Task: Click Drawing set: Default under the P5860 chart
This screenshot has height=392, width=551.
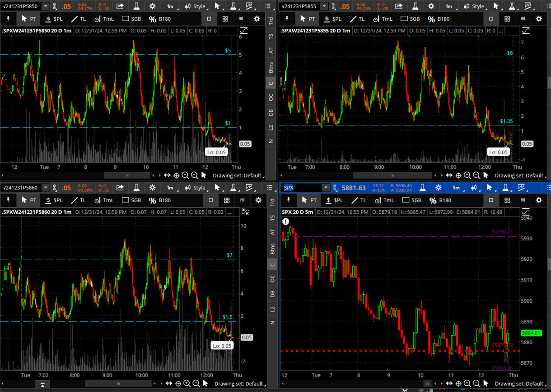Action: click(x=238, y=384)
